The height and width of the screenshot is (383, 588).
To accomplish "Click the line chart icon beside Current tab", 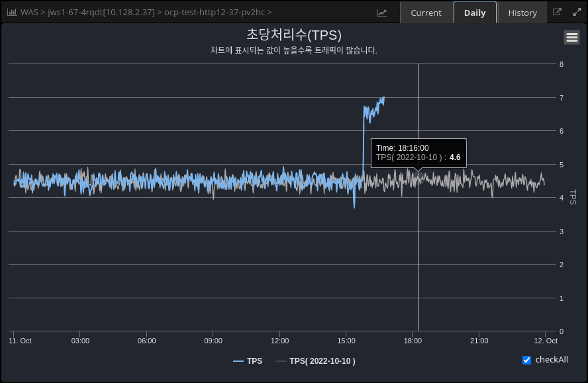I will 382,13.
